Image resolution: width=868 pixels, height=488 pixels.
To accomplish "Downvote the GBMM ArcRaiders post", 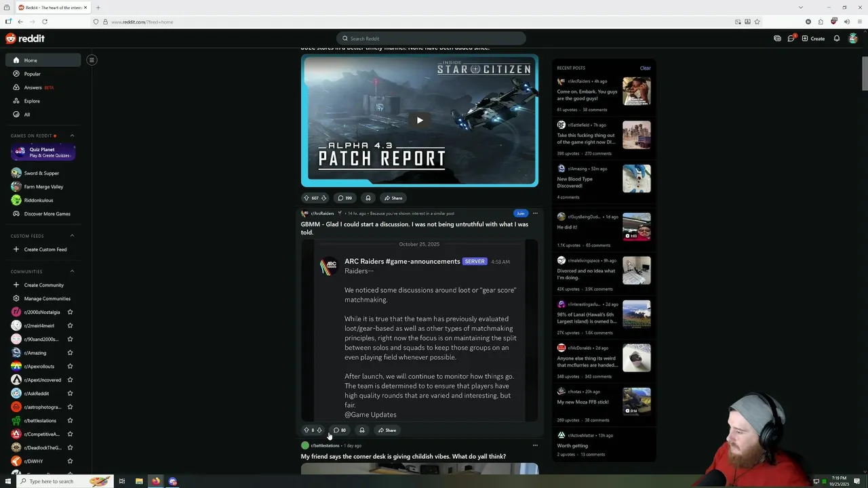I will (x=319, y=430).
